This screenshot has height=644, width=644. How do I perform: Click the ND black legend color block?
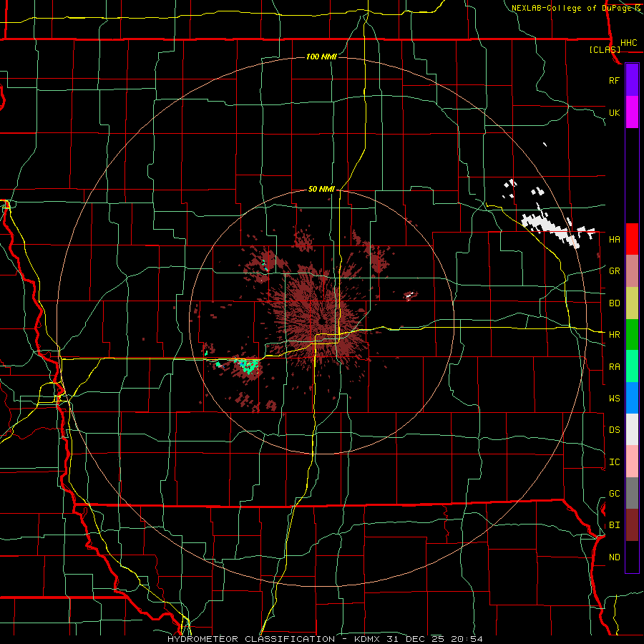click(x=632, y=557)
